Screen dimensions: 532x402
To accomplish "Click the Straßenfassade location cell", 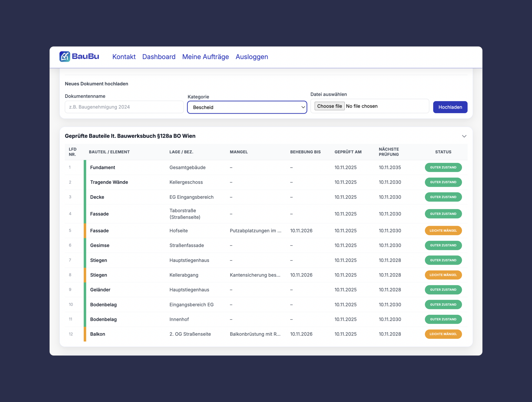I will [x=187, y=245].
